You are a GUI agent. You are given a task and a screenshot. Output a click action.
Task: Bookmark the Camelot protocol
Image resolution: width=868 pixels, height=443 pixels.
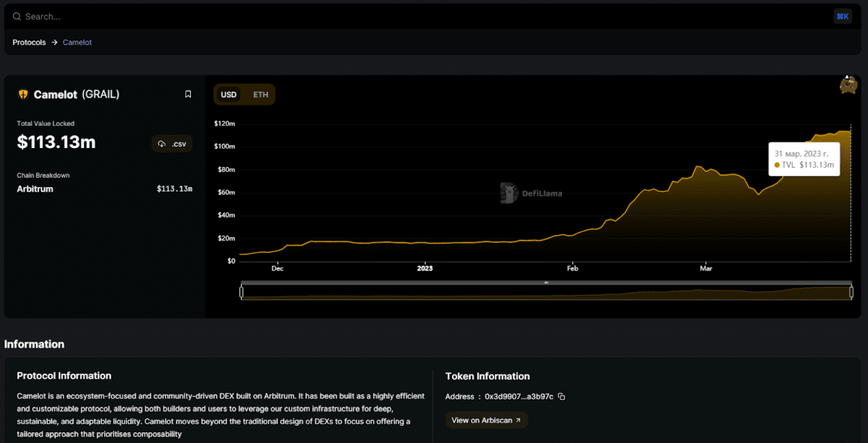click(x=188, y=94)
